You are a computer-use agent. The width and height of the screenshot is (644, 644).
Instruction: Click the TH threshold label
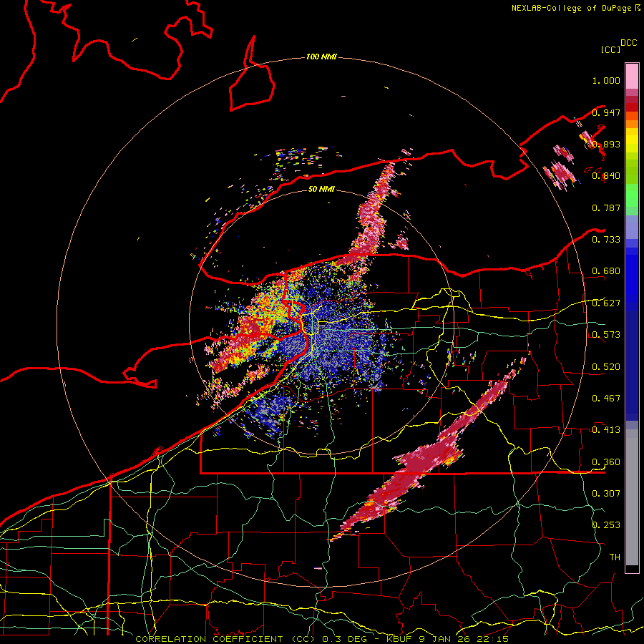[x=615, y=557]
